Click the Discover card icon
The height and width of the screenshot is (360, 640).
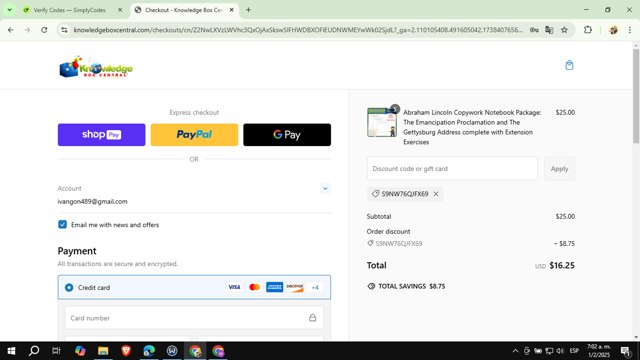tap(295, 287)
